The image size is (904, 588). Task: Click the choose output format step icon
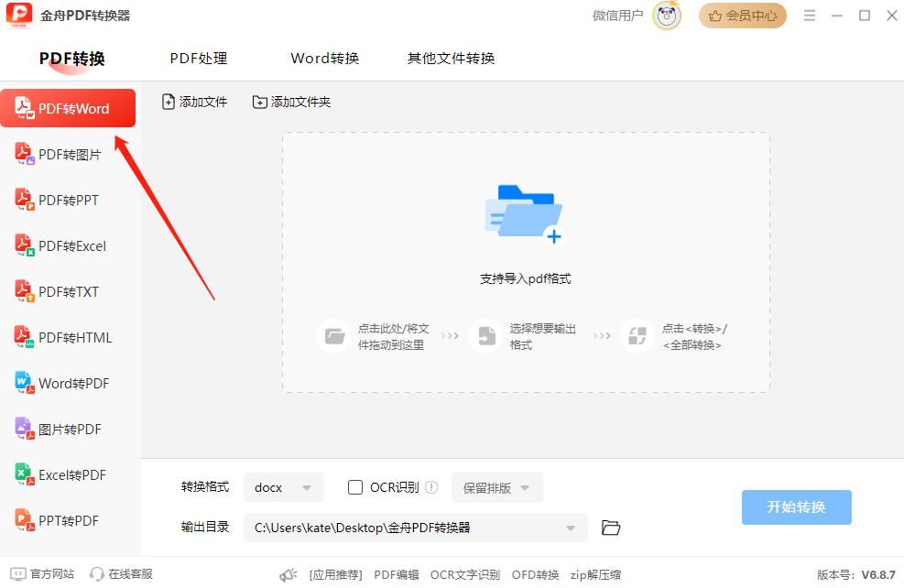coord(486,336)
